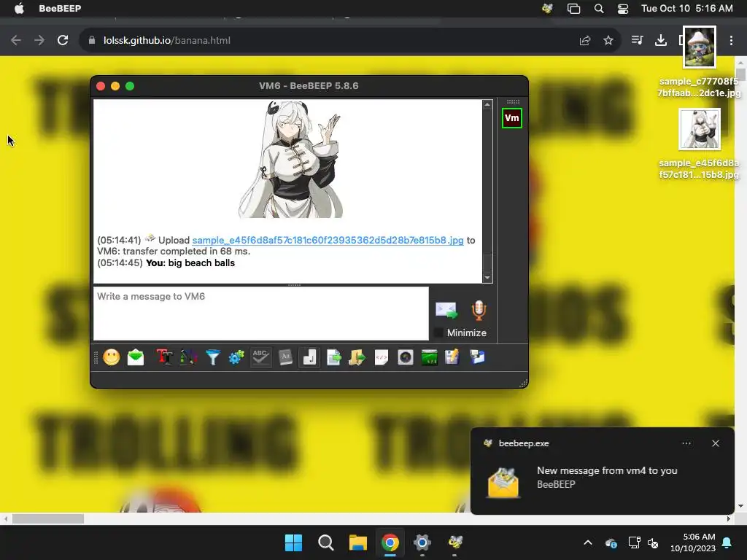
Task: Open the uploaded sample_e45f6d8a jpg link
Action: (328, 240)
